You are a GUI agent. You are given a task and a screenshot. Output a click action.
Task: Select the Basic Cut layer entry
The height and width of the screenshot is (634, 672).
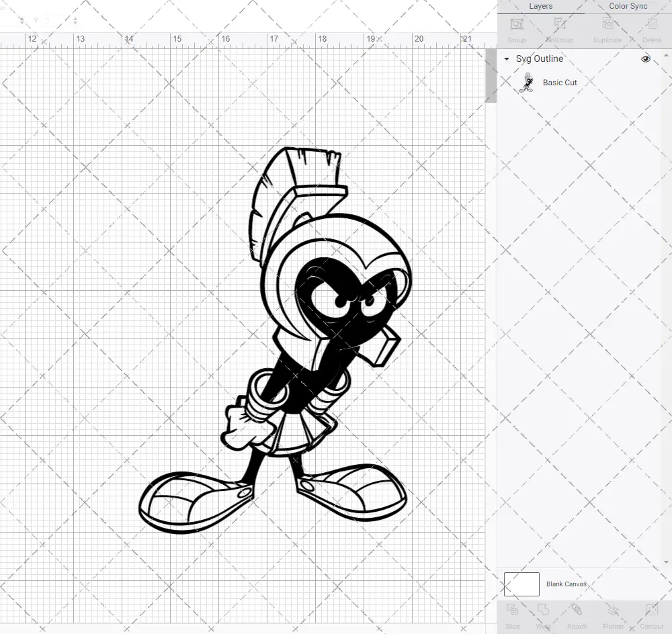point(560,82)
